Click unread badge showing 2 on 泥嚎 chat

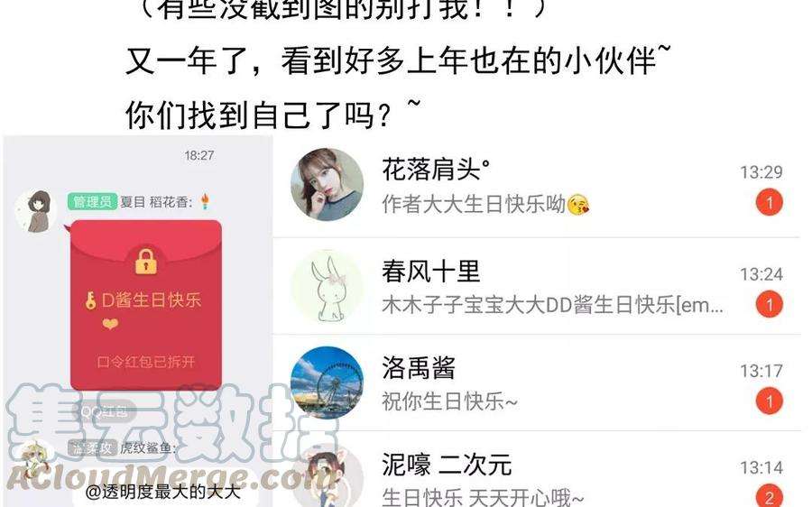click(x=769, y=496)
